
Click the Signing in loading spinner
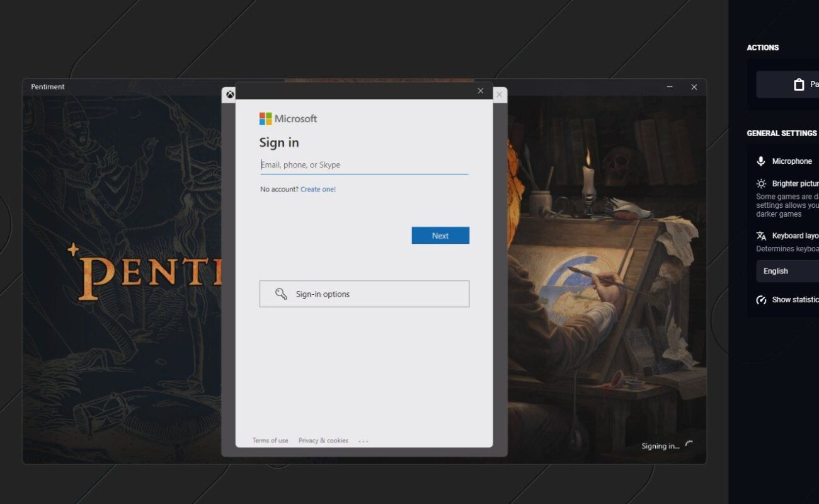pyautogui.click(x=689, y=445)
